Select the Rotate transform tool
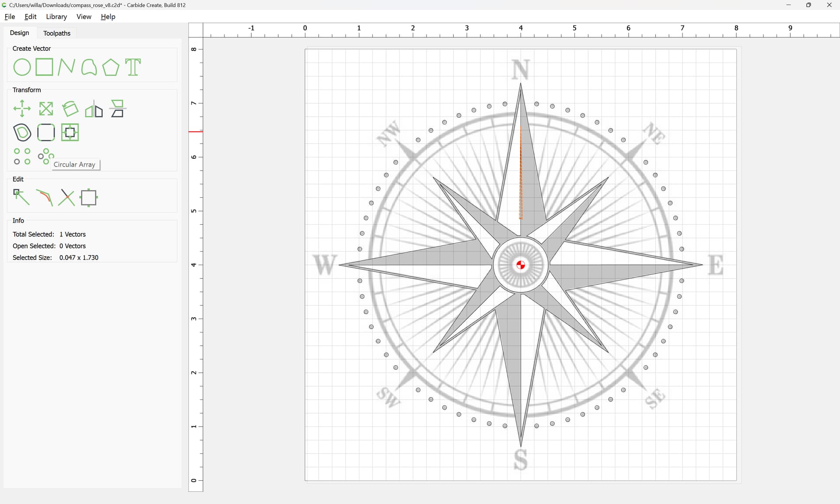Viewport: 840px width, 504px height. pos(70,108)
